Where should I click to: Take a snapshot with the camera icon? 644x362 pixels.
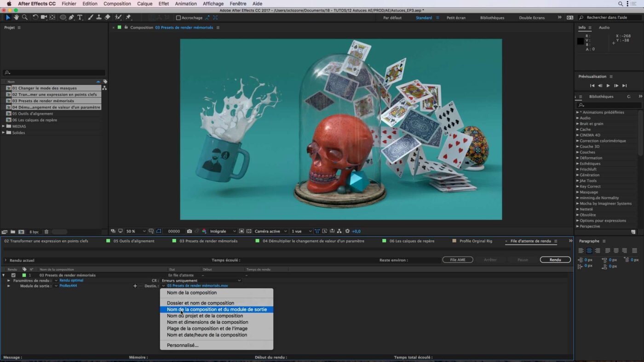tap(189, 231)
